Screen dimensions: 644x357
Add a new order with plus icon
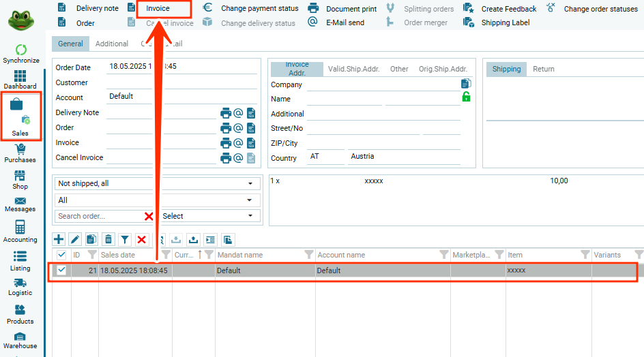pos(59,239)
